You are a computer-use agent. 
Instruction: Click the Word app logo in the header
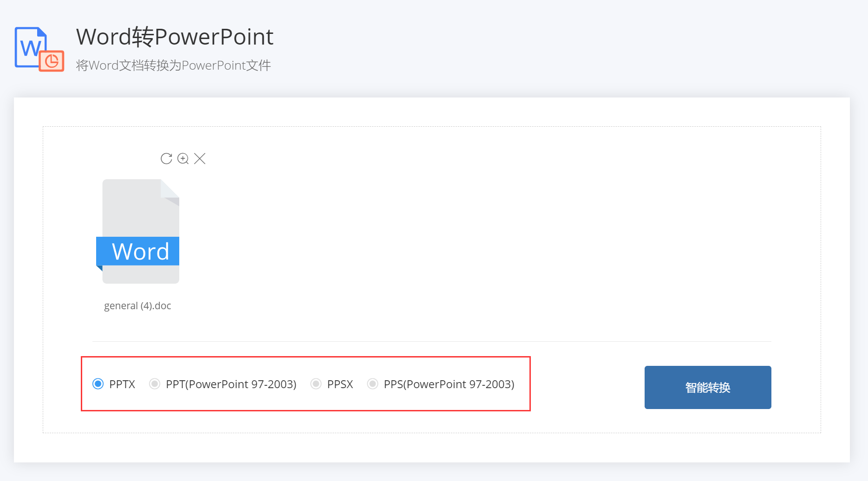(31, 46)
